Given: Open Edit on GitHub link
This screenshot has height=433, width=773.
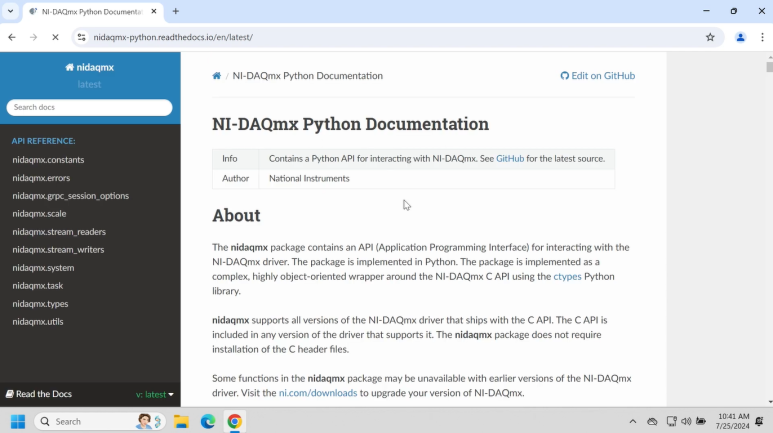Looking at the screenshot, I should (597, 75).
